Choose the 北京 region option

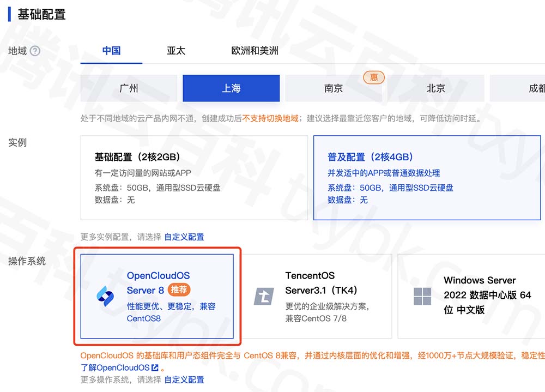click(x=435, y=88)
